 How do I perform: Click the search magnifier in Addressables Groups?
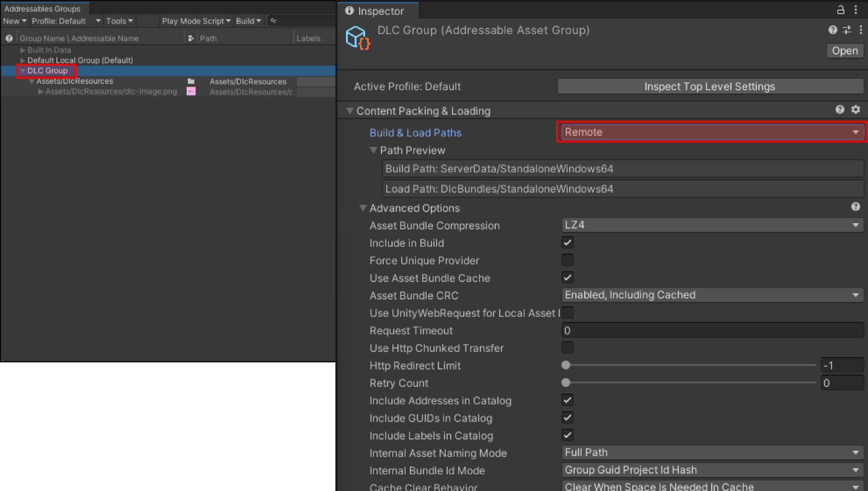[x=273, y=21]
